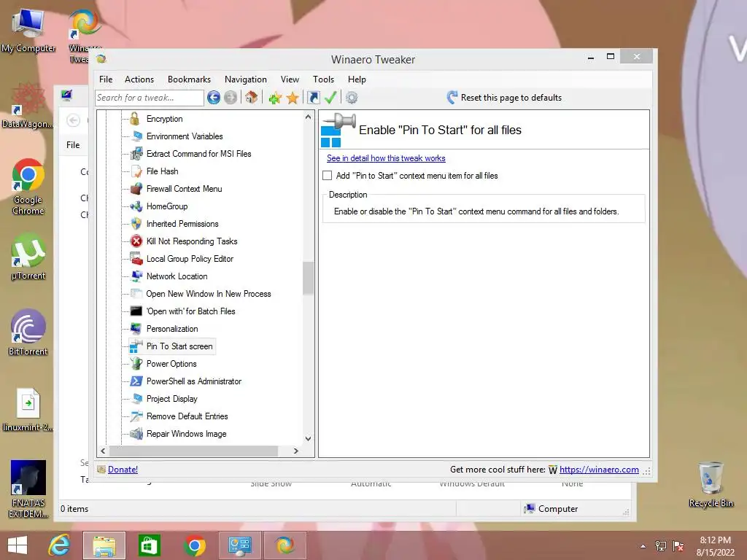747x560 pixels.
Task: Click the shortcut export icon in toolbar
Action: tap(314, 98)
